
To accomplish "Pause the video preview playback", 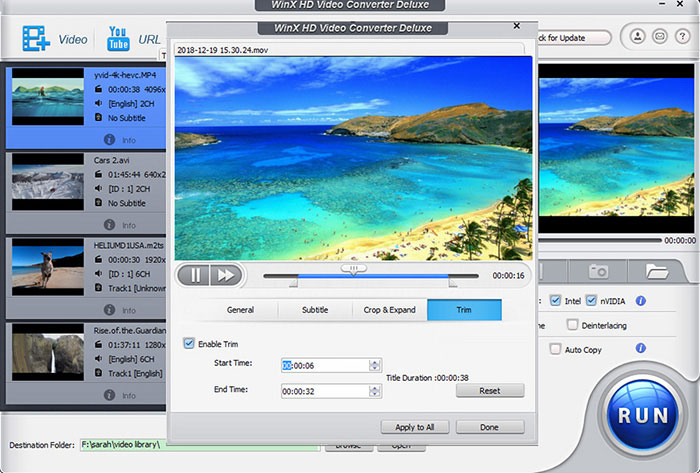I will (x=194, y=275).
